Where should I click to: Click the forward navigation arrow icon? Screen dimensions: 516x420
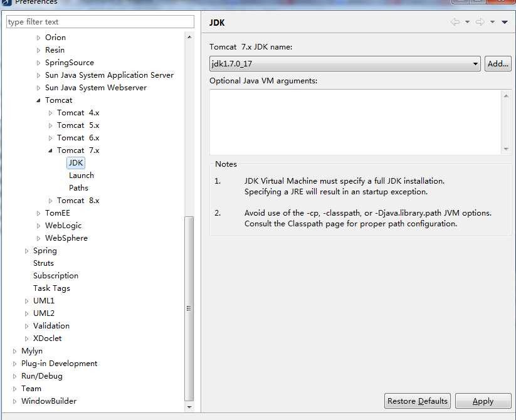480,22
